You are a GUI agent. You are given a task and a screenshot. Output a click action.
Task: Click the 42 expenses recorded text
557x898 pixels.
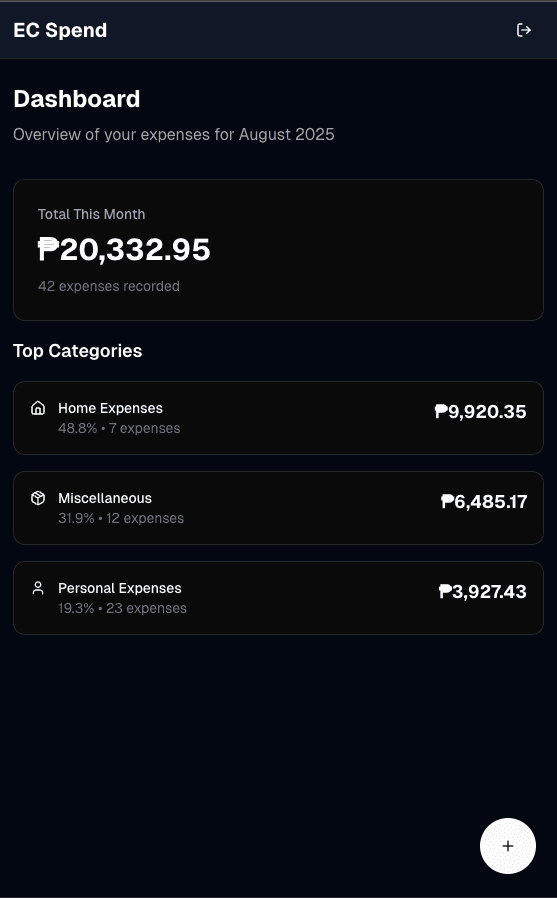coord(109,286)
